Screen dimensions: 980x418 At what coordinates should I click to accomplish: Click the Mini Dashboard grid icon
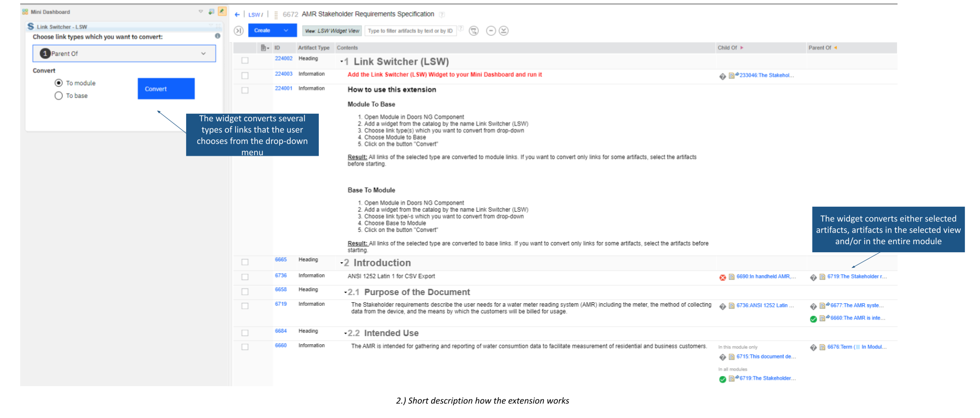click(25, 12)
